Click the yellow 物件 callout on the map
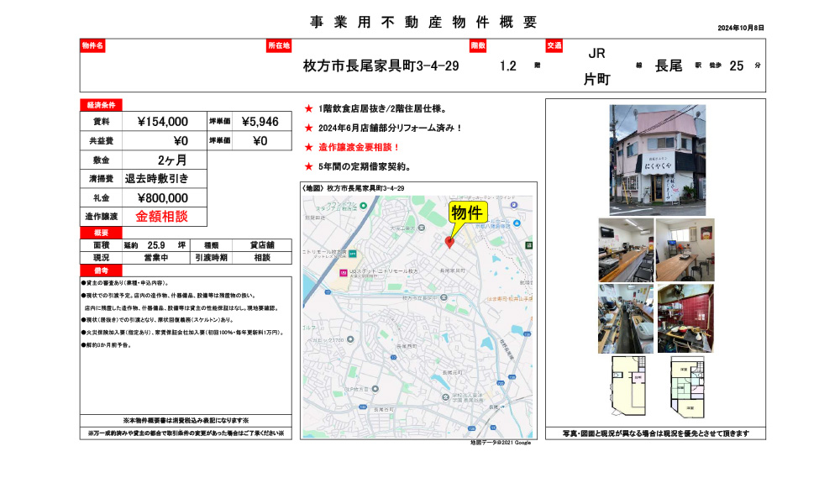 pos(468,213)
